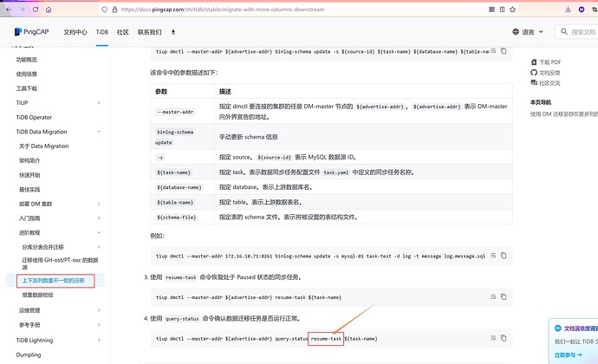Select 上下游列数量不一致的迁移 in sidebar
The height and width of the screenshot is (364, 598).
(x=53, y=281)
